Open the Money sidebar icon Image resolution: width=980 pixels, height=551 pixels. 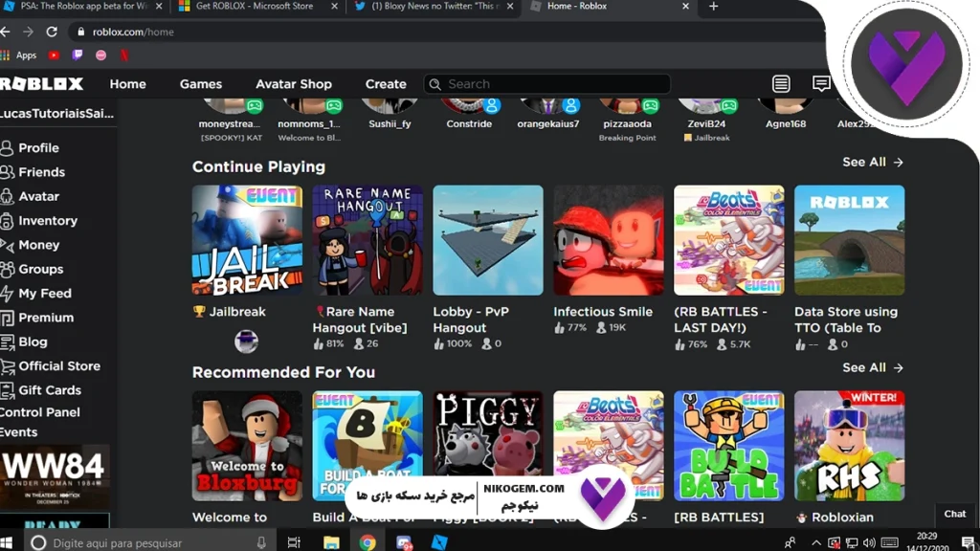point(7,245)
